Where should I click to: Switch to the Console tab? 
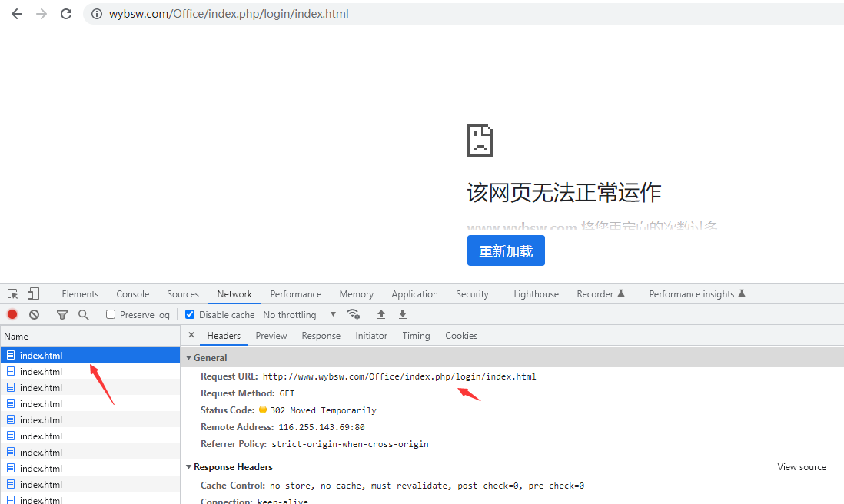click(x=133, y=294)
